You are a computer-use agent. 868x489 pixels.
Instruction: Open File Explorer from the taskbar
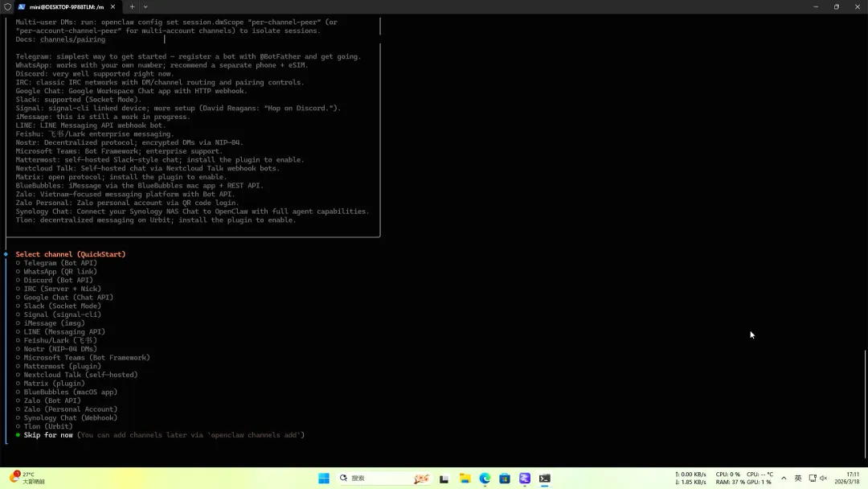(465, 479)
